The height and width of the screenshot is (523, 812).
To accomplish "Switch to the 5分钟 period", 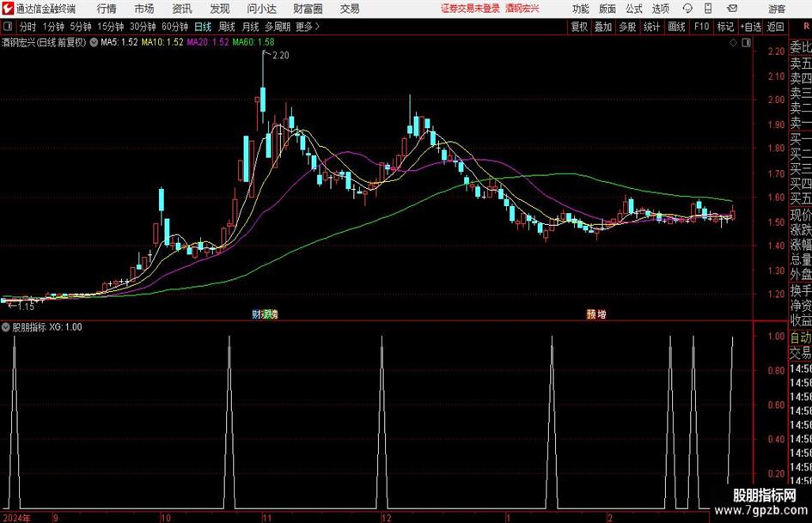I will point(81,27).
